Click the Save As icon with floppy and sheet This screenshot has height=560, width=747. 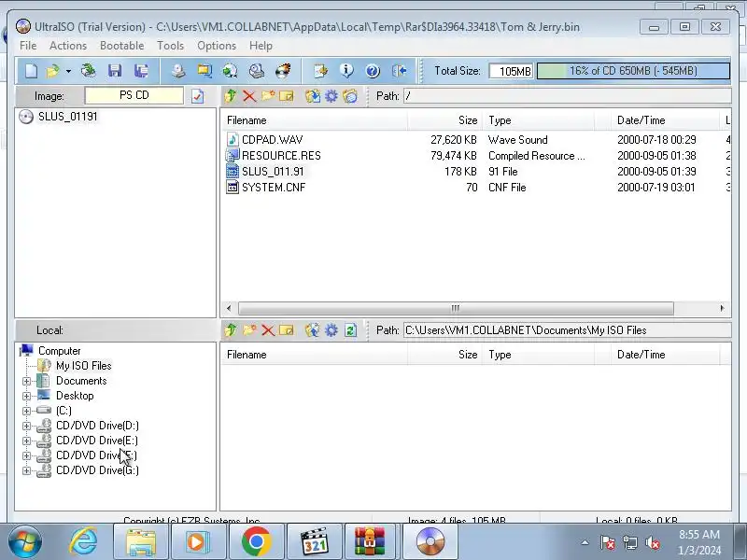coord(141,71)
